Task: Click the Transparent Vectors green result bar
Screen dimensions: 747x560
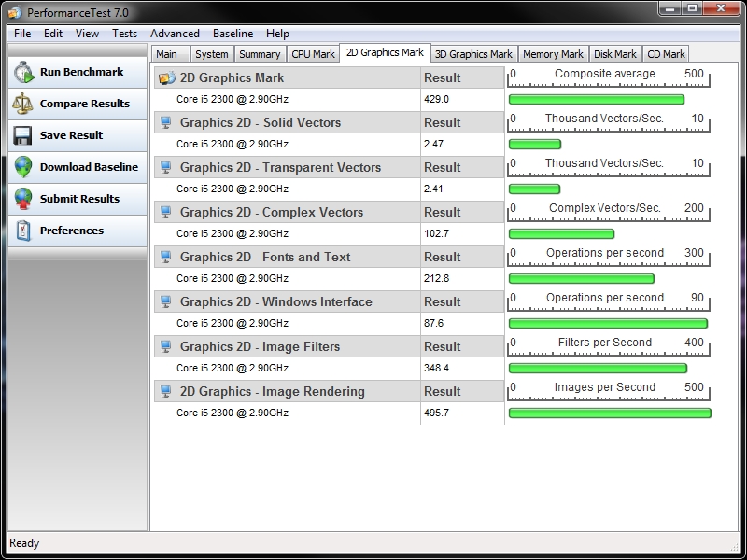Action: pos(534,189)
